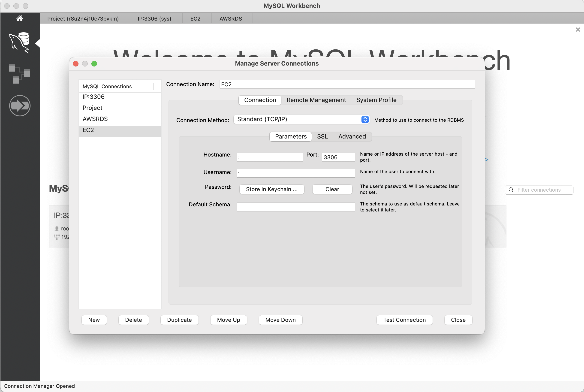Screen dimensions: 584x392
Task: Click the Port field showing 3306
Action: coord(338,157)
